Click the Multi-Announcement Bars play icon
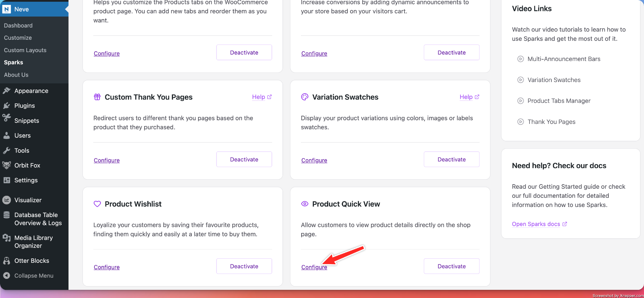This screenshot has width=644, height=298. 521,59
